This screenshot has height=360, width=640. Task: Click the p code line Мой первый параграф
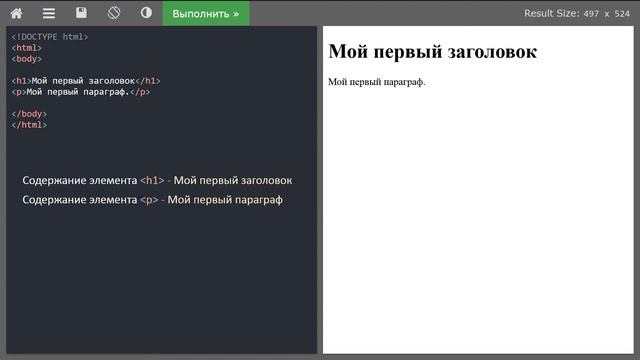coord(81,92)
